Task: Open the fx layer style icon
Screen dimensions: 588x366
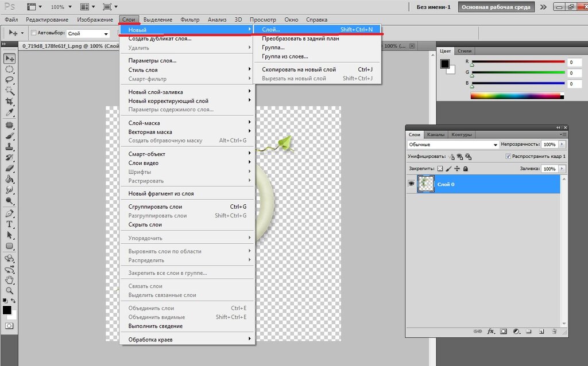Action: (x=491, y=331)
